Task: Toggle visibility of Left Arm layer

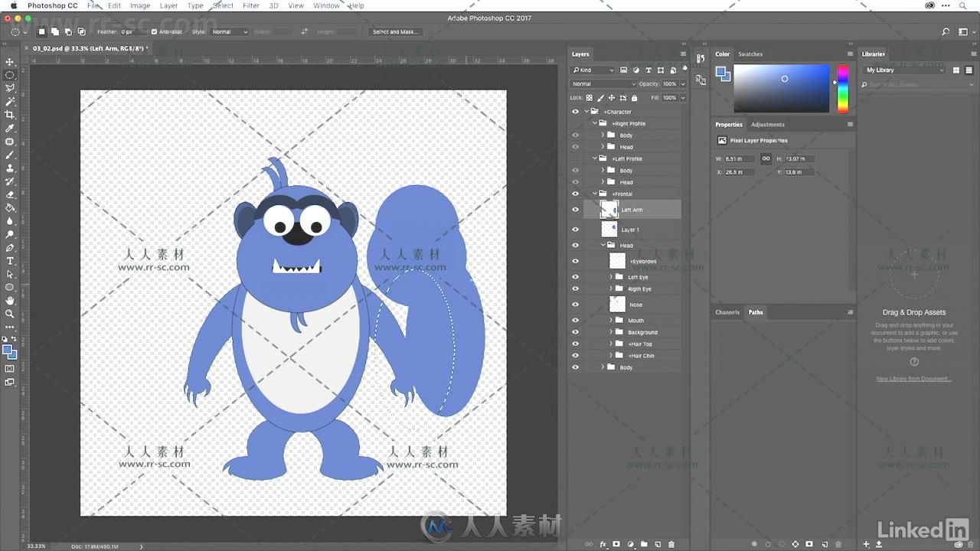Action: [576, 210]
